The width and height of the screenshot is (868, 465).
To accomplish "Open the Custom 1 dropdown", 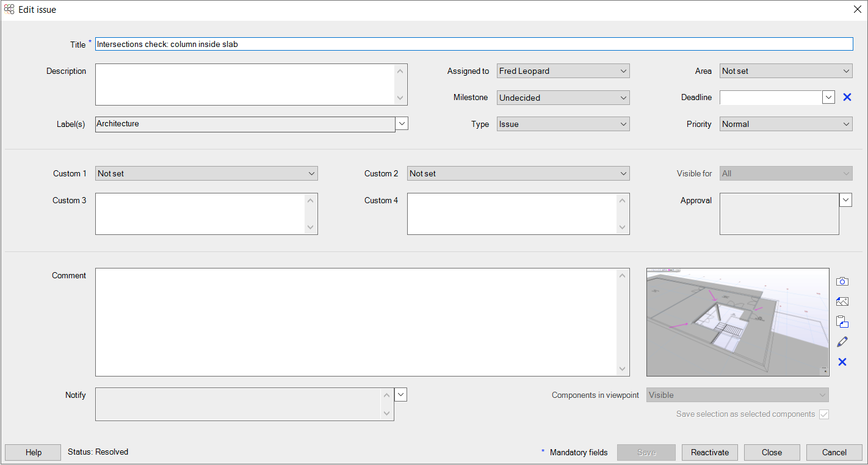I will click(206, 173).
